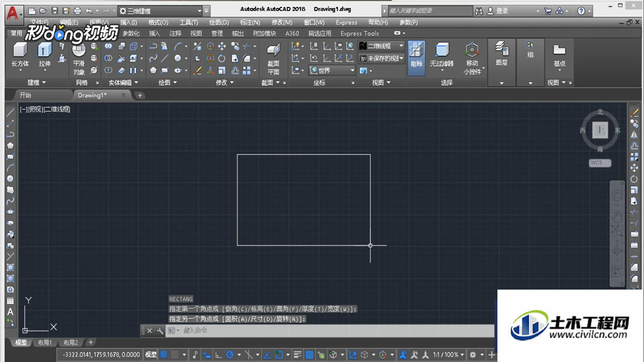Click the Steering Wheel icon in navigation bar
The height and width of the screenshot is (362, 644).
click(617, 196)
